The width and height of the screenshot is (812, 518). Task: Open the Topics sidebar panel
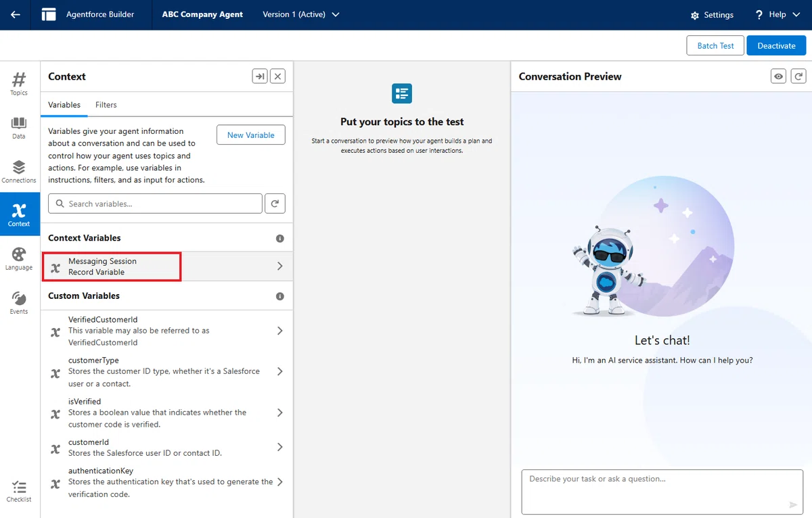(19, 84)
